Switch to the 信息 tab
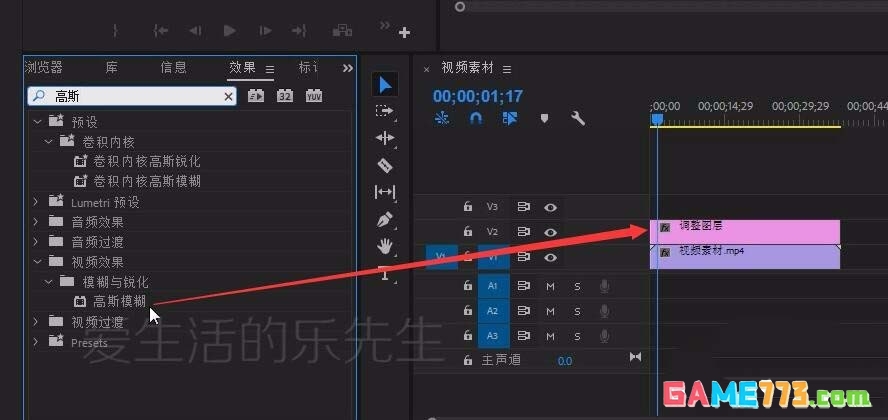Image resolution: width=888 pixels, height=420 pixels. [173, 67]
